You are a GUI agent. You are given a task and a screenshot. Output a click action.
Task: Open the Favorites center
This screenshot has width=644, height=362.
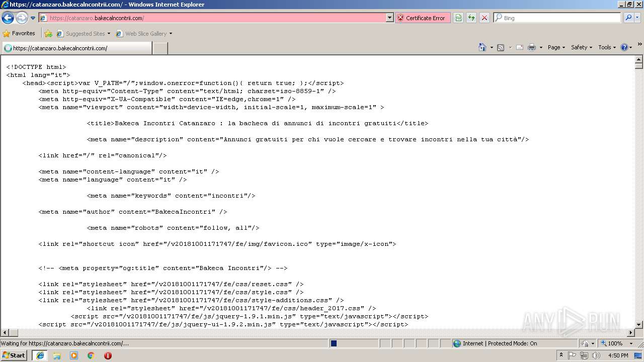pos(19,33)
